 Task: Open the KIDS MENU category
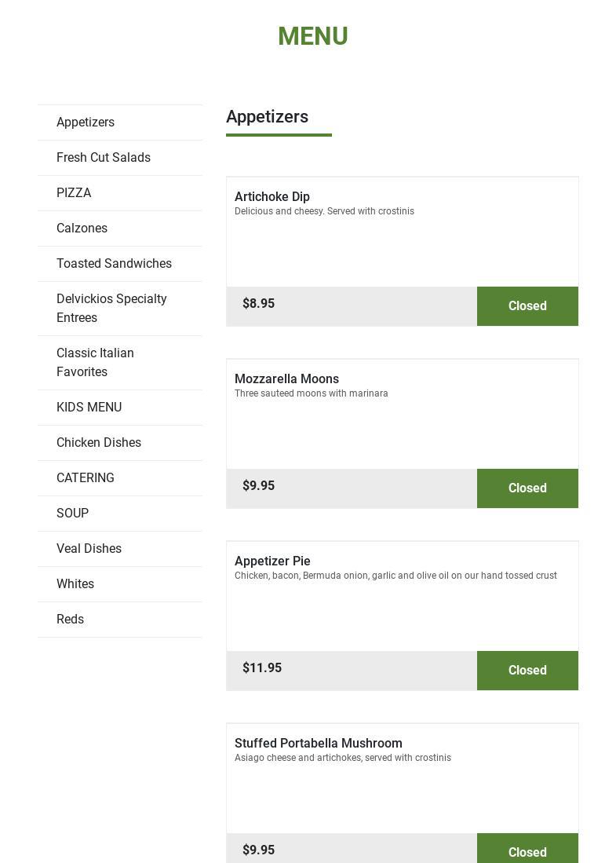89,408
